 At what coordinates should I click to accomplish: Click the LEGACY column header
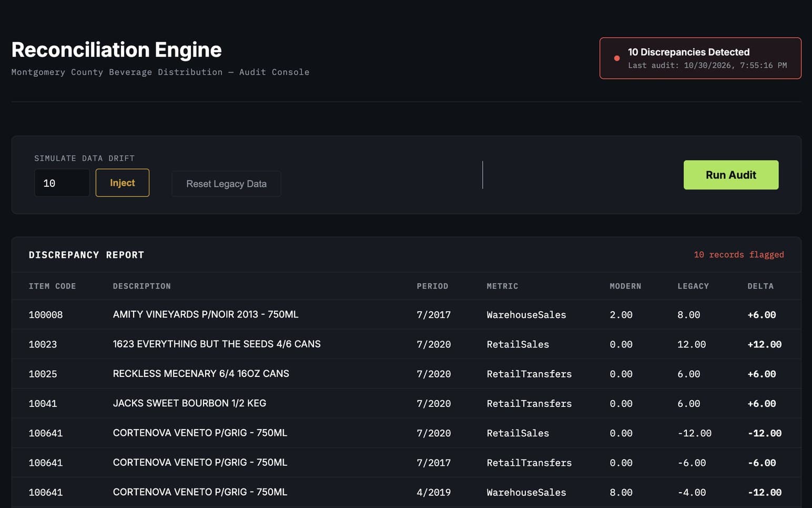693,286
